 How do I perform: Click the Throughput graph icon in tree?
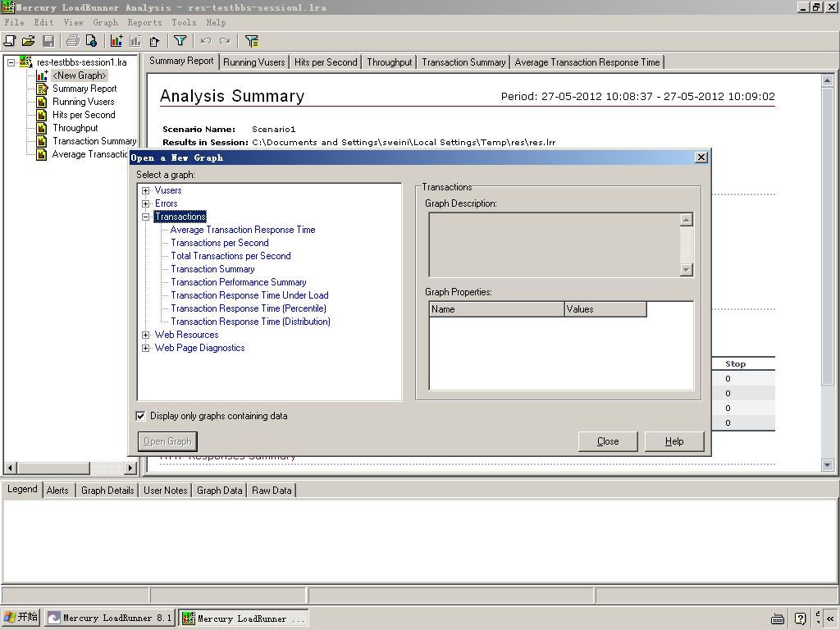(42, 128)
